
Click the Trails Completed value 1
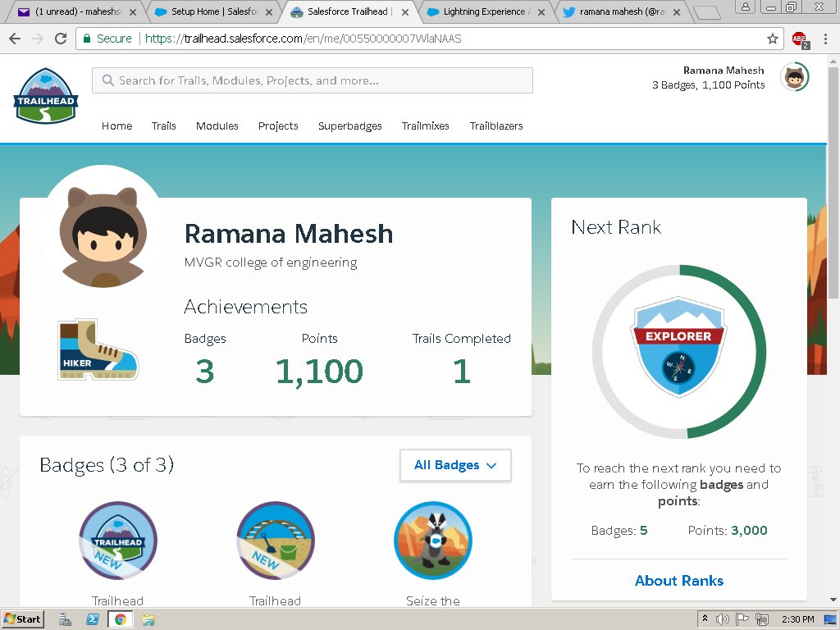tap(462, 372)
